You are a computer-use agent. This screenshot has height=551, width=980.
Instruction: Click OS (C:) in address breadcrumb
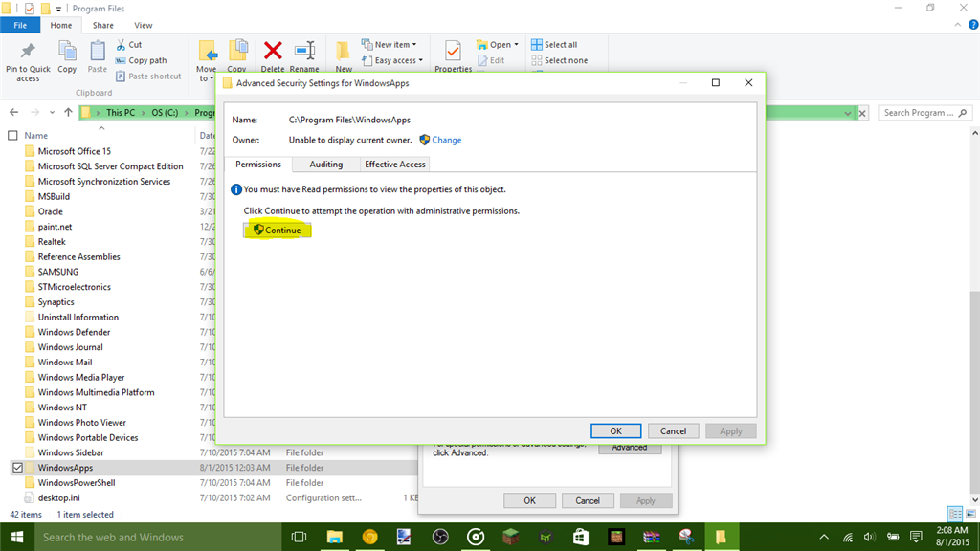[165, 113]
